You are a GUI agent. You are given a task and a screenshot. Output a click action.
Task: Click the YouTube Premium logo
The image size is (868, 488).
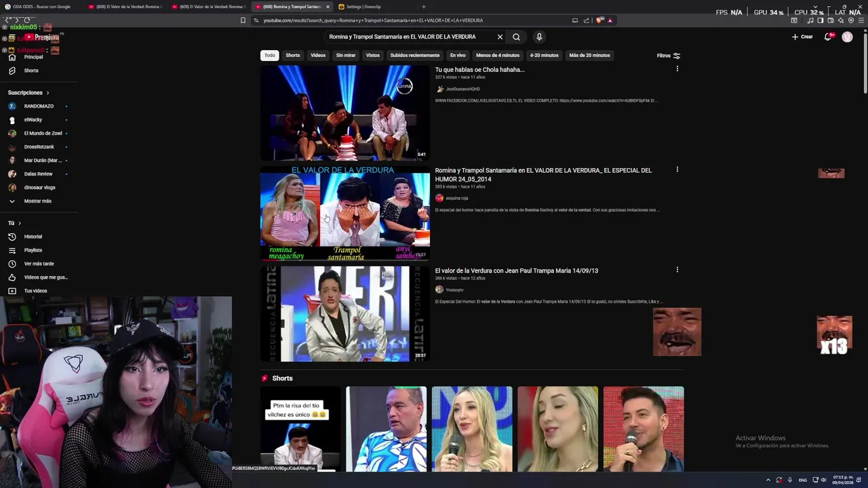[41, 37]
